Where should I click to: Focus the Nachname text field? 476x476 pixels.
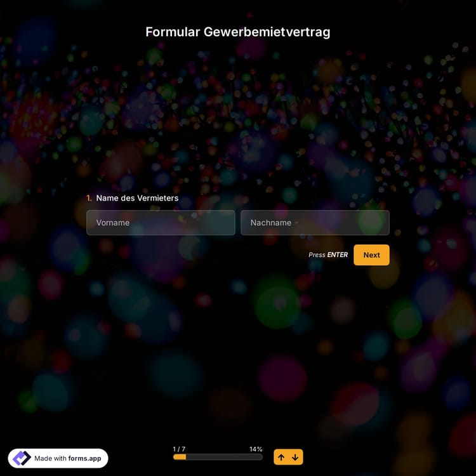(315, 223)
